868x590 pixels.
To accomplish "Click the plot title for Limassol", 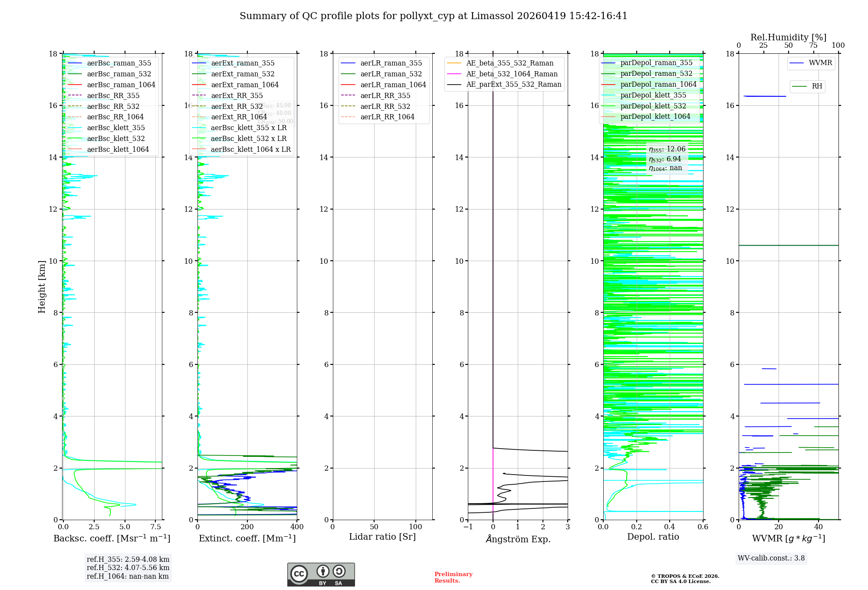I will point(433,16).
